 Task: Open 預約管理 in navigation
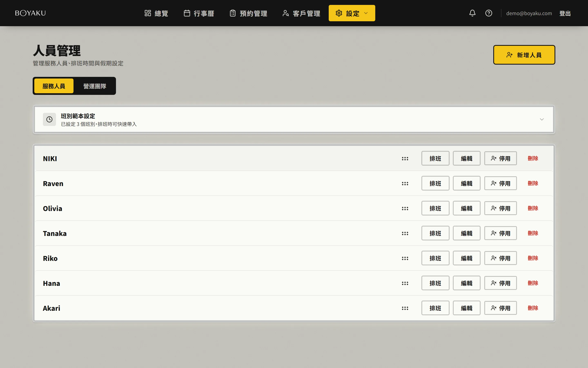pos(248,13)
